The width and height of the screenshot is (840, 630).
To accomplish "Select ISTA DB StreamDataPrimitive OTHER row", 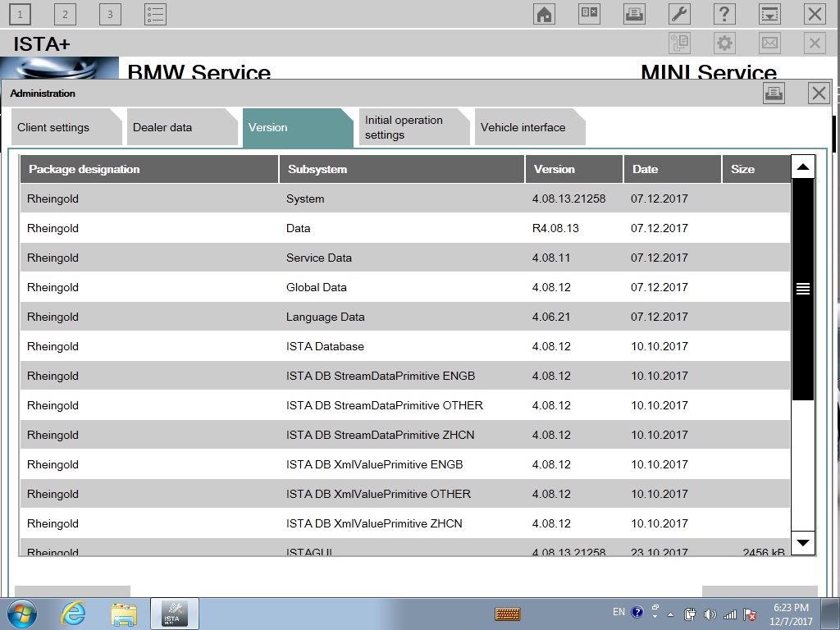I will (x=405, y=405).
